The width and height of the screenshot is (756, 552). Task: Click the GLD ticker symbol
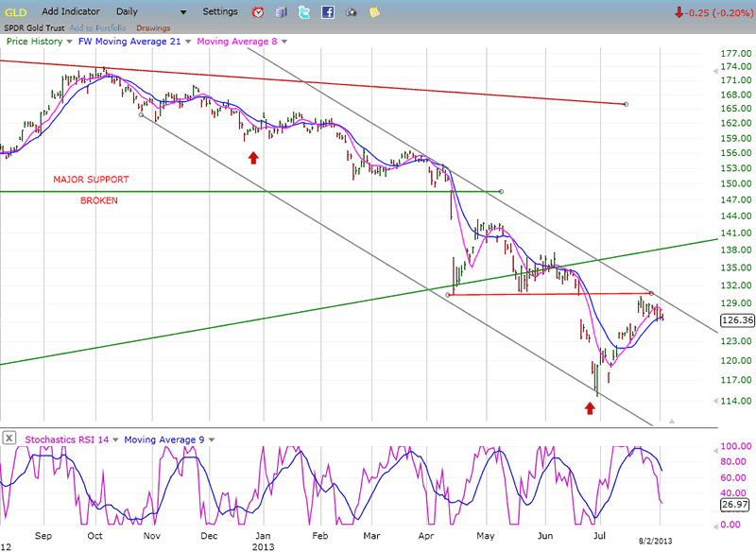[x=13, y=11]
